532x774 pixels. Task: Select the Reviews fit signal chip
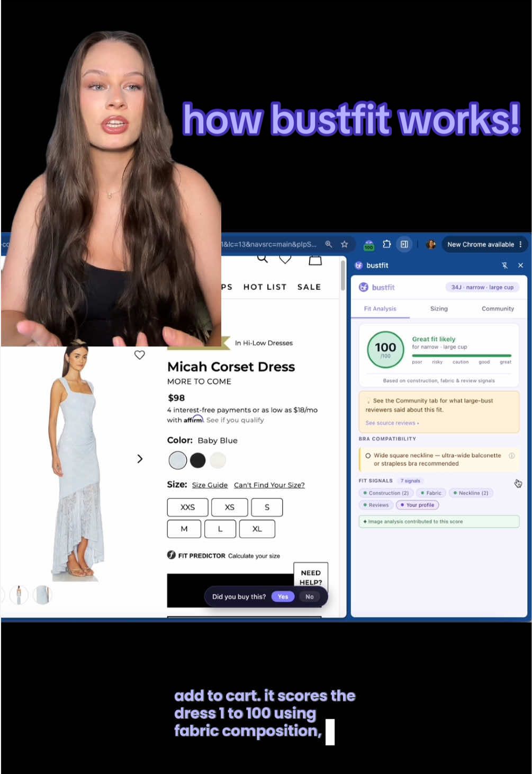click(376, 505)
